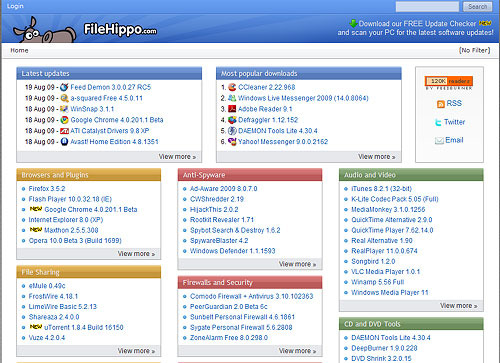
Task: Open the CD and DVD Tools category header
Action: pos(372,324)
